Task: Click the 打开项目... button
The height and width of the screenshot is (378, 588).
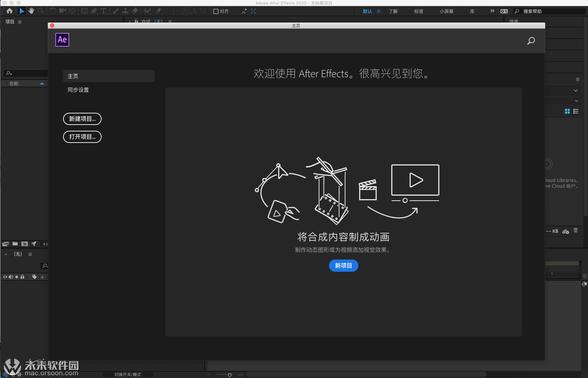Action: coord(82,137)
